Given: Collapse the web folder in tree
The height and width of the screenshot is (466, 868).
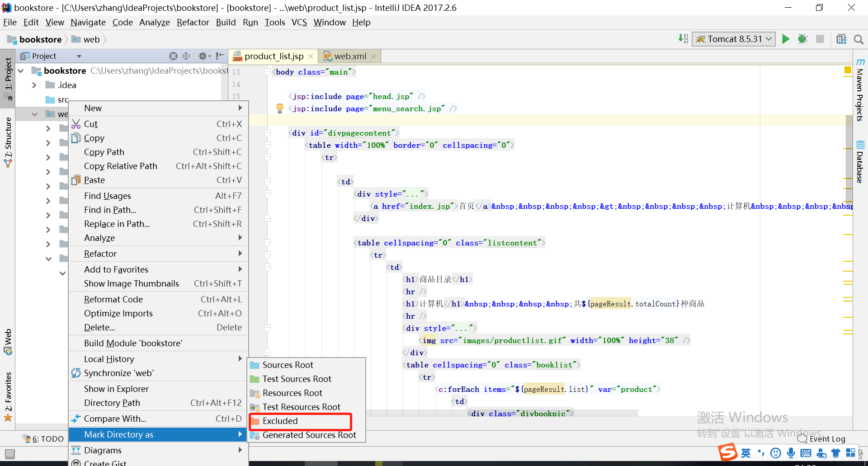Looking at the screenshot, I should (x=34, y=114).
